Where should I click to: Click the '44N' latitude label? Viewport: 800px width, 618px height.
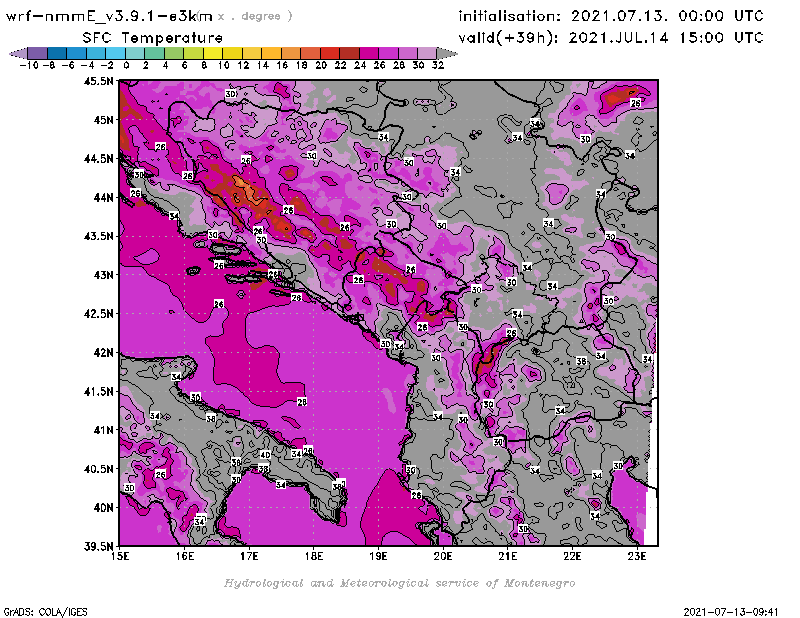pyautogui.click(x=103, y=197)
